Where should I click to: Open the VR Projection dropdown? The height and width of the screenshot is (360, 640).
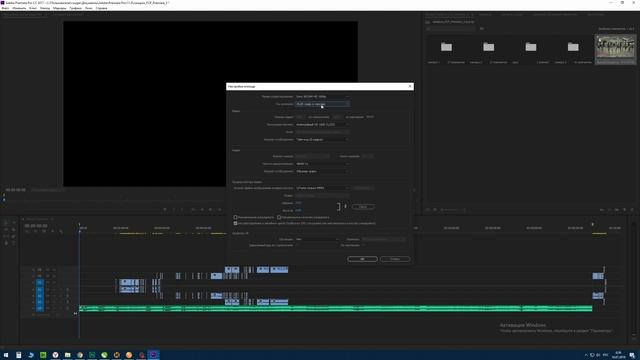coord(317,240)
